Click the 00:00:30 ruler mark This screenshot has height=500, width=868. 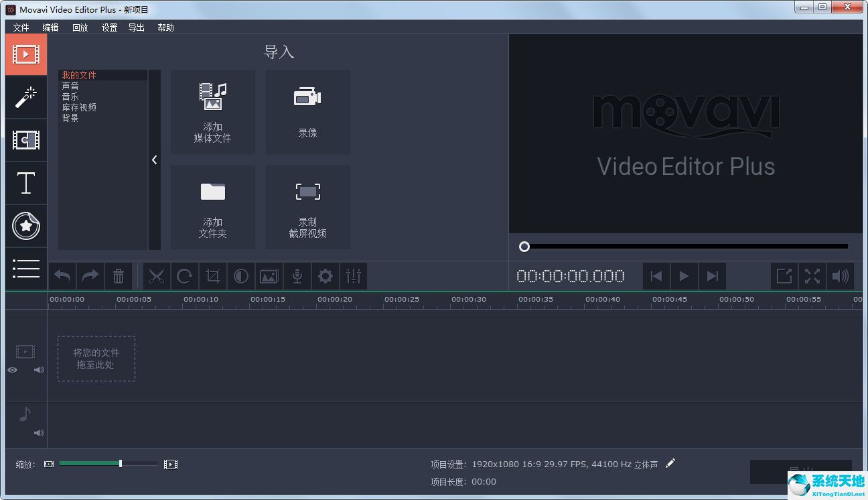[x=469, y=300]
